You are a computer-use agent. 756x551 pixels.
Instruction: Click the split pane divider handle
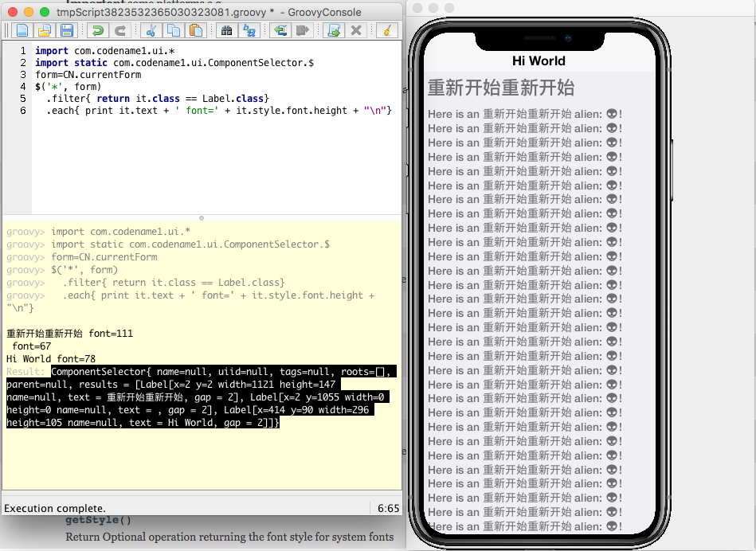coord(201,217)
